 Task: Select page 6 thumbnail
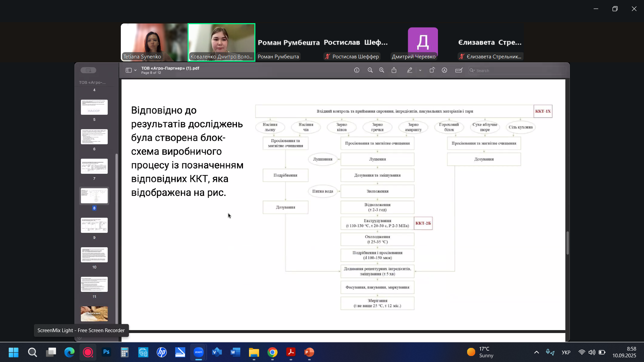pyautogui.click(x=94, y=137)
